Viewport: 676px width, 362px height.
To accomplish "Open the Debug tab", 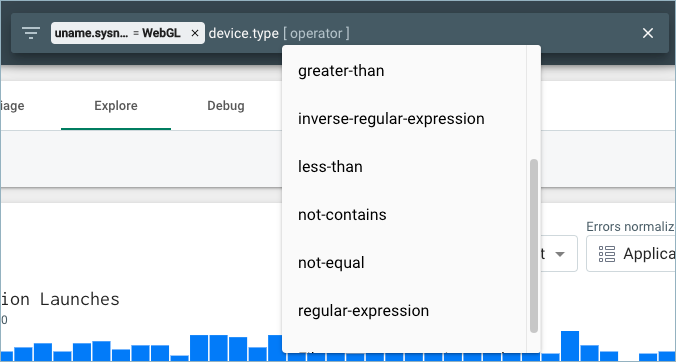I will [x=225, y=106].
